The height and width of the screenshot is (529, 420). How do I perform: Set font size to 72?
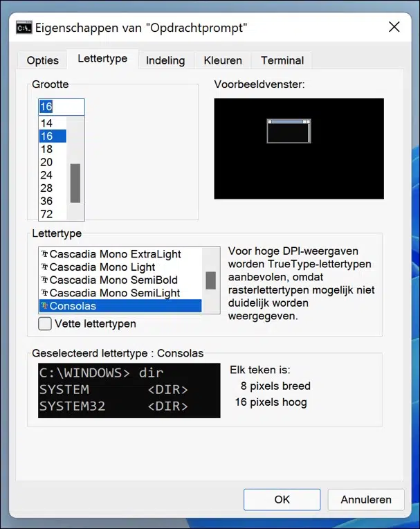click(53, 214)
